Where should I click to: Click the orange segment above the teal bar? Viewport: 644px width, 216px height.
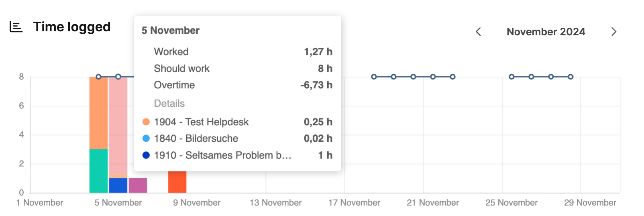[x=98, y=113]
